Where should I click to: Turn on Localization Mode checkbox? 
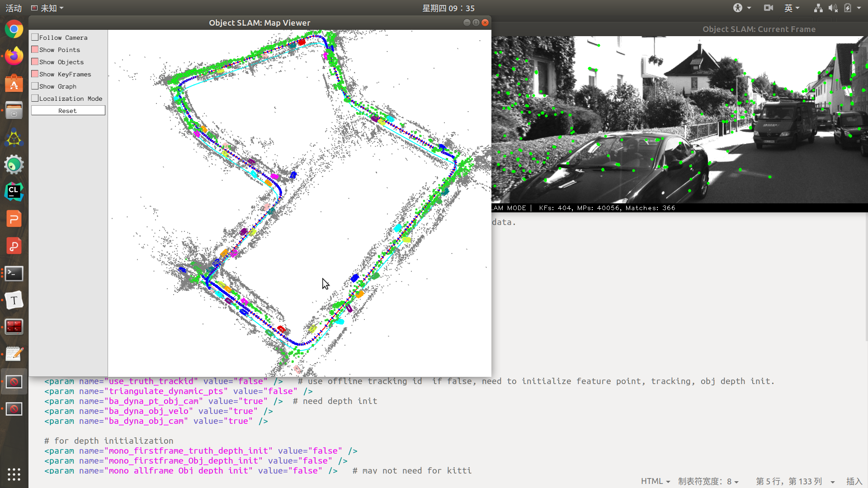pyautogui.click(x=35, y=99)
